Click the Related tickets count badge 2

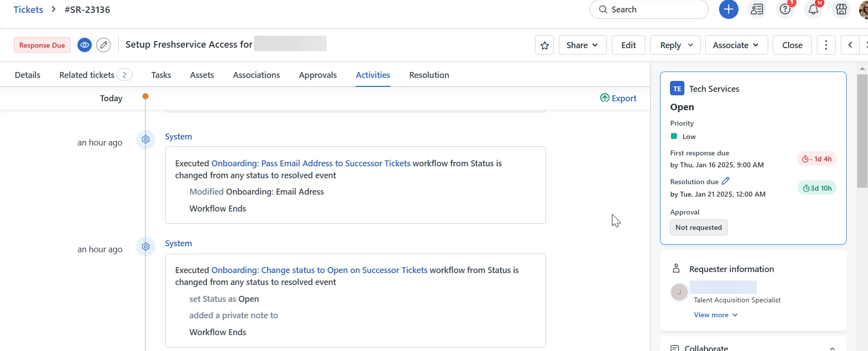(125, 75)
